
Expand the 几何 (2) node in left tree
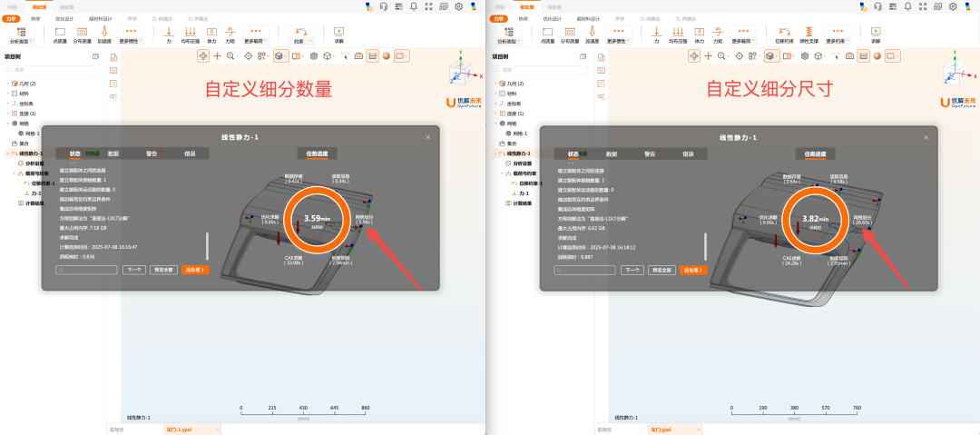7,84
